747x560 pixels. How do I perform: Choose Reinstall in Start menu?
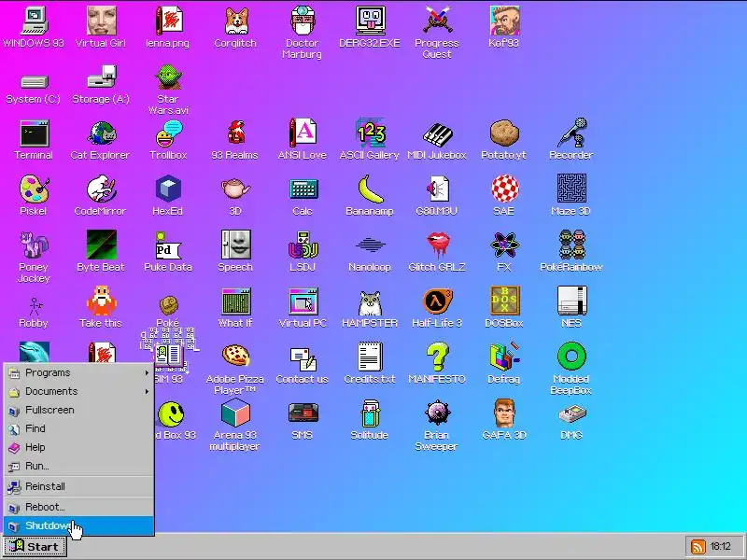click(x=78, y=486)
